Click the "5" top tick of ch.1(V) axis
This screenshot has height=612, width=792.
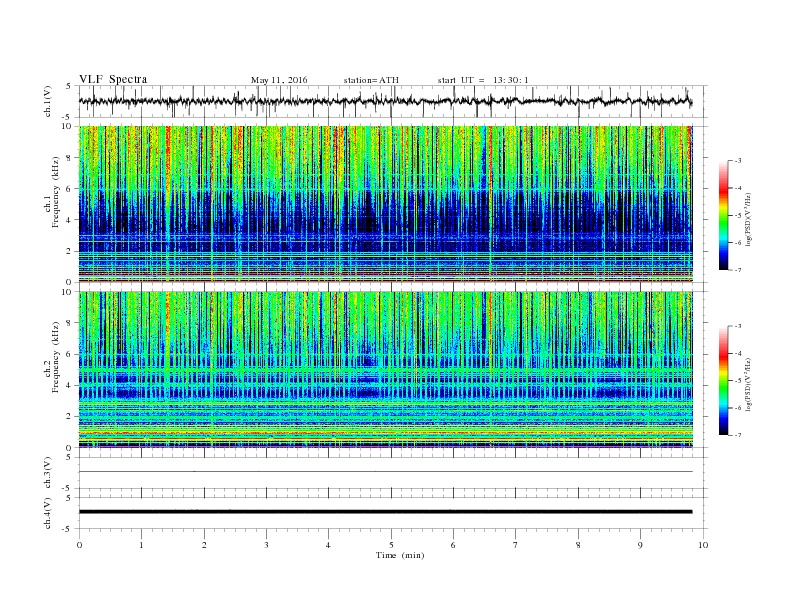[69, 86]
